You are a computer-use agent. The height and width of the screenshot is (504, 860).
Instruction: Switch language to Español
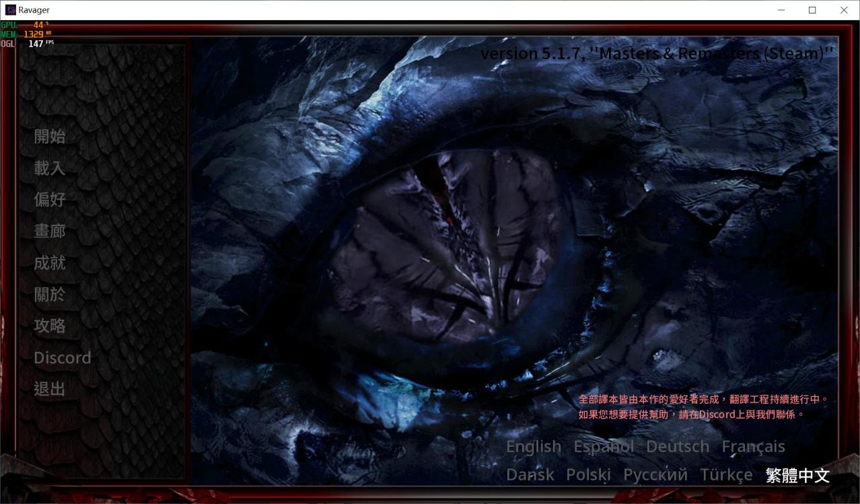(x=604, y=447)
